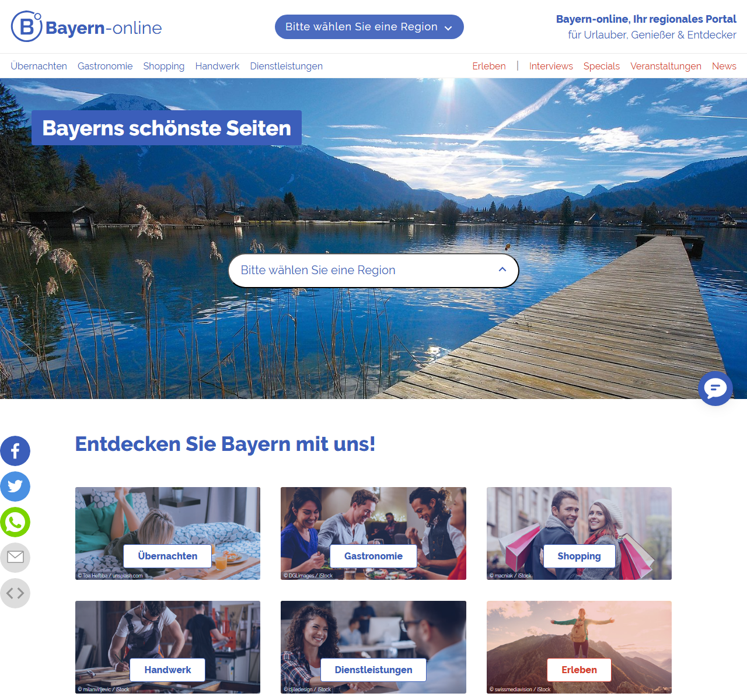Open the header region selector dropdown
Screen dimensions: 747x700
pos(369,27)
